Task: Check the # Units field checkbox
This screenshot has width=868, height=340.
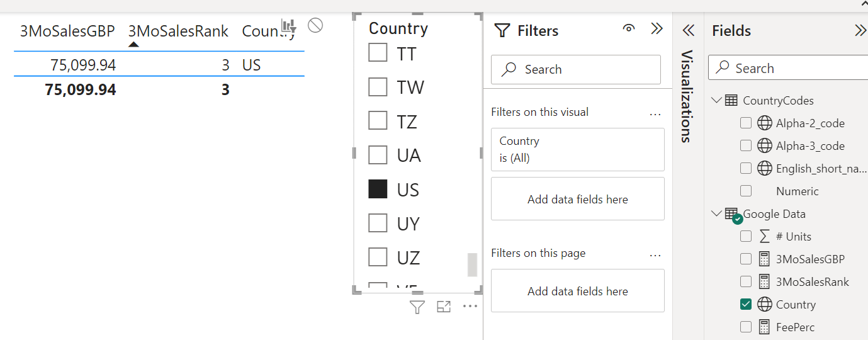Action: [x=746, y=236]
